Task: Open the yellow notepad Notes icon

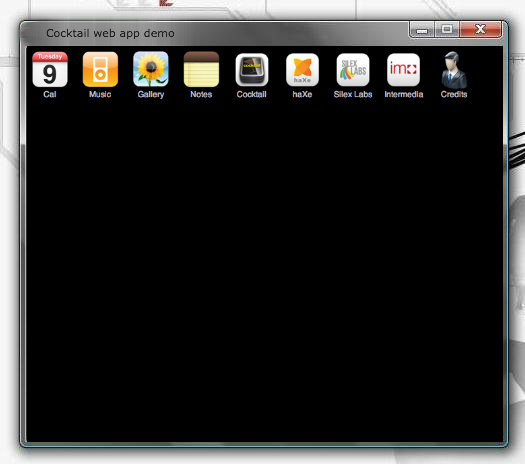Action: [201, 69]
